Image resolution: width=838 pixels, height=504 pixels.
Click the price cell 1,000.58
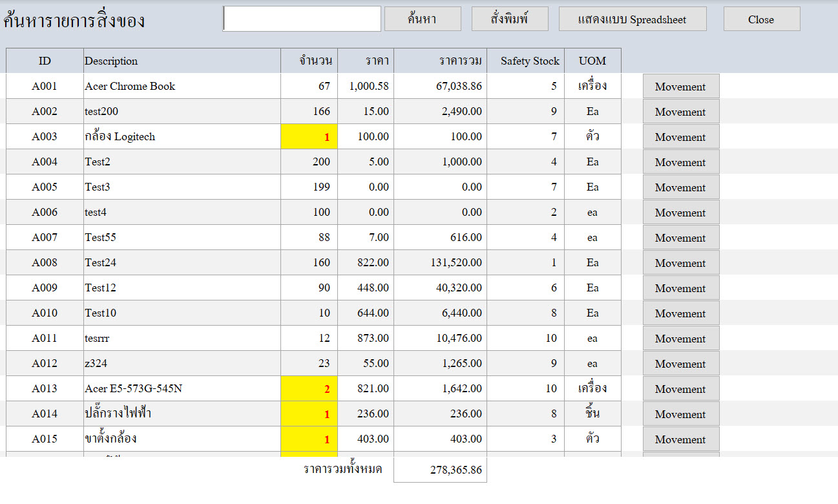point(366,87)
